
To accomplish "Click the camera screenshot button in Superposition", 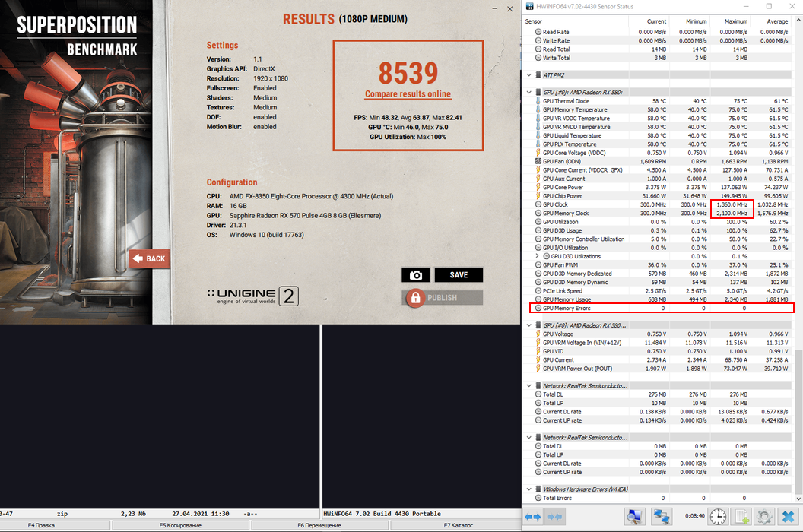I will coord(415,275).
